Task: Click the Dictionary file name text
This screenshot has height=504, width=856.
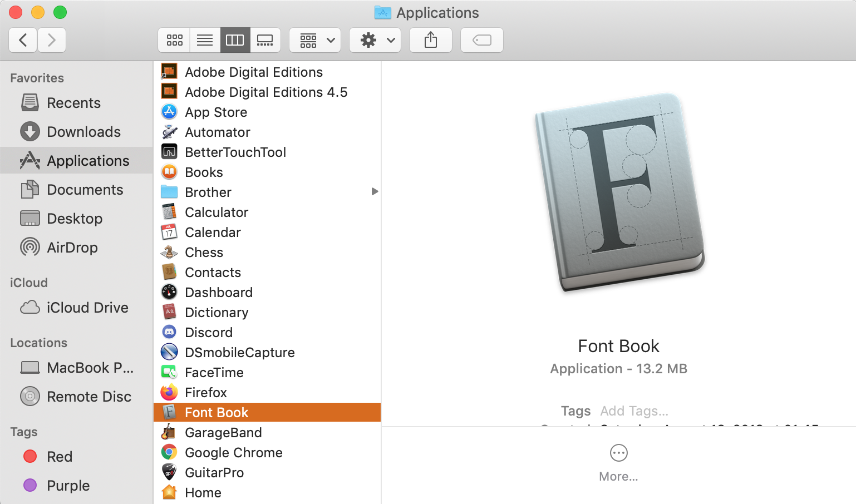Action: pos(217,313)
